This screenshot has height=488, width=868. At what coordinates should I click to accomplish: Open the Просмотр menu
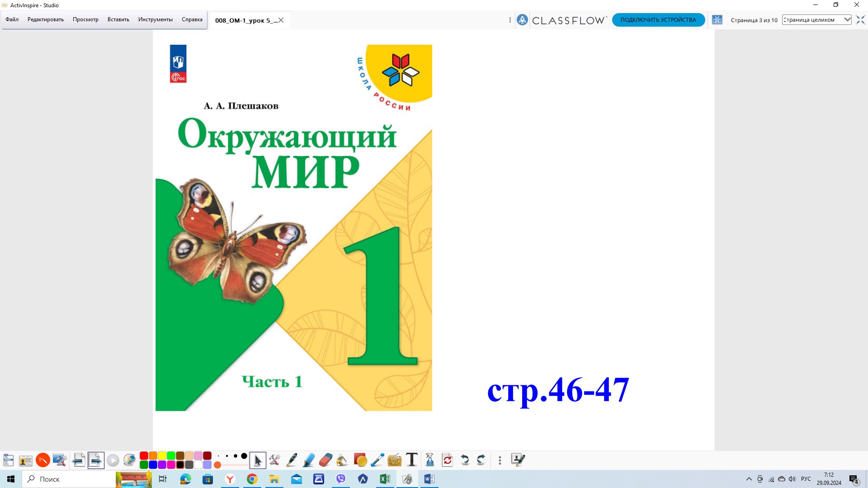pyautogui.click(x=85, y=19)
